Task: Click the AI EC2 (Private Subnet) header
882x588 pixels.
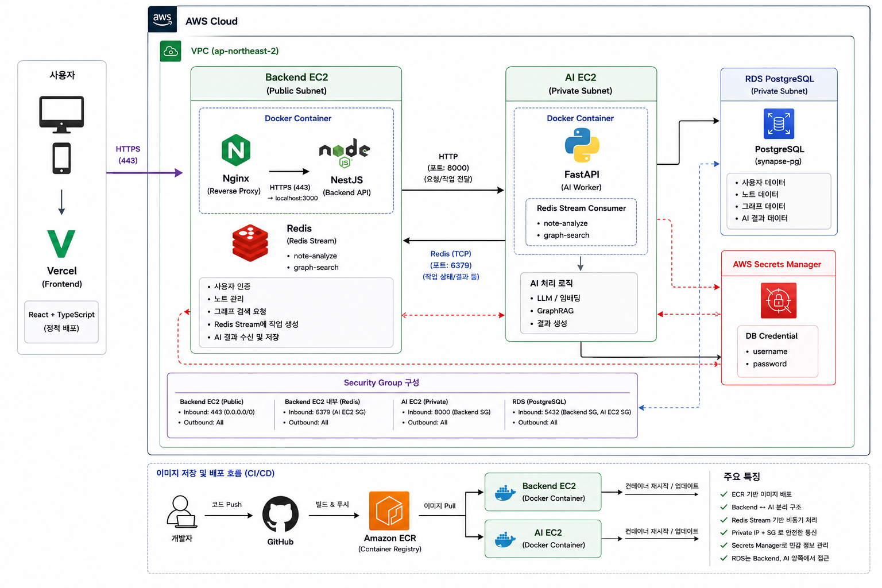Action: coord(581,83)
